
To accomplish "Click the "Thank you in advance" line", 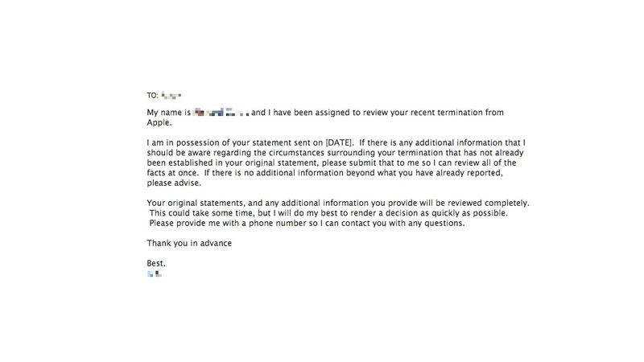I will (x=189, y=244).
